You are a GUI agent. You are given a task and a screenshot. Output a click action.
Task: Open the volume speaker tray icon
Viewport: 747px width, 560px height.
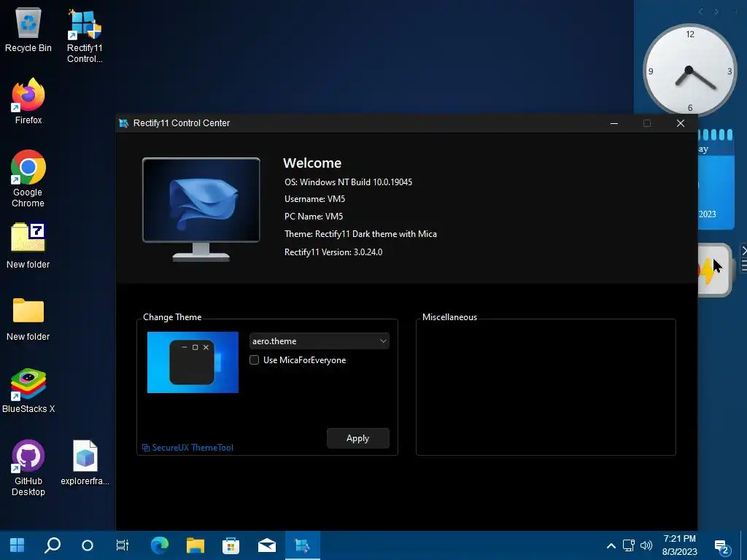pos(646,545)
